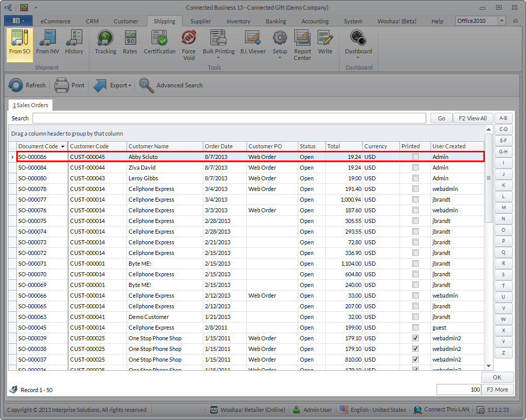The image size is (526, 420).
Task: Expand the Export dropdown menu
Action: pos(130,85)
